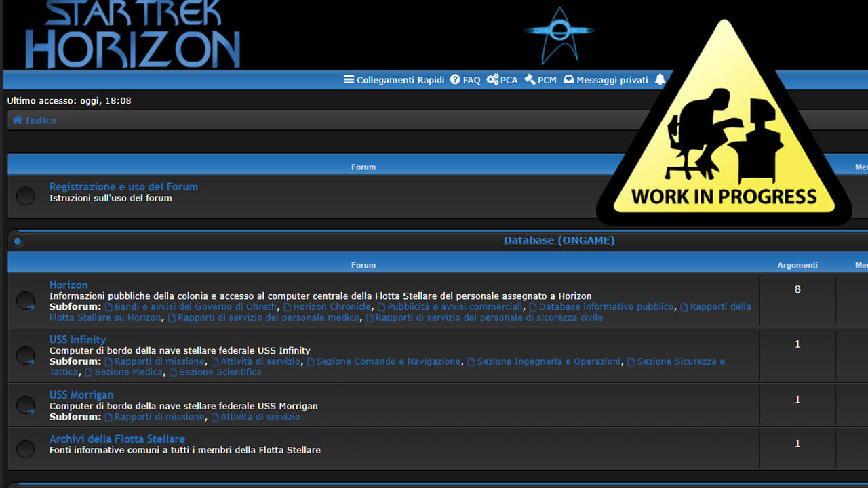This screenshot has width=868, height=488.
Task: Click the home icon beside Indice
Action: coord(18,120)
